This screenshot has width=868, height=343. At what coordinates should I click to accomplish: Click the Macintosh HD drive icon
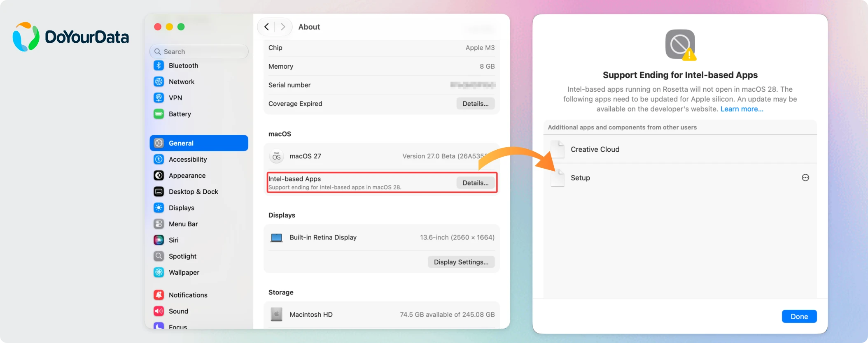click(276, 315)
